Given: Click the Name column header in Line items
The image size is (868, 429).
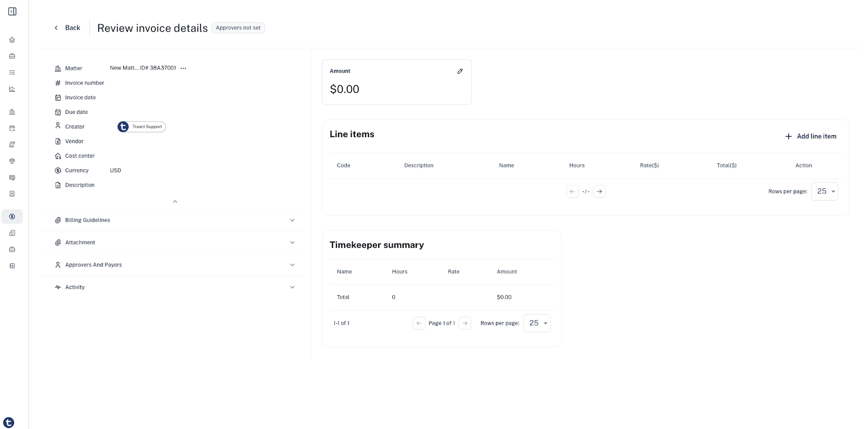Looking at the screenshot, I should click(x=507, y=165).
